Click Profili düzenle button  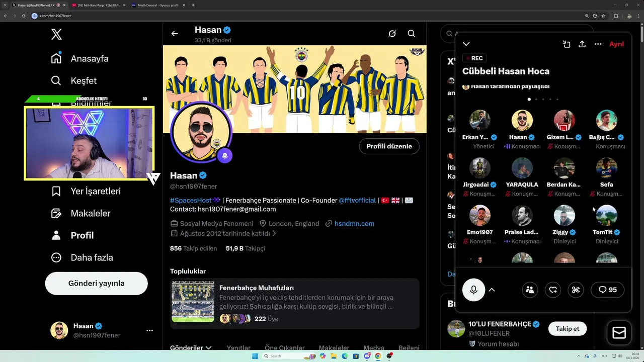pos(389,146)
